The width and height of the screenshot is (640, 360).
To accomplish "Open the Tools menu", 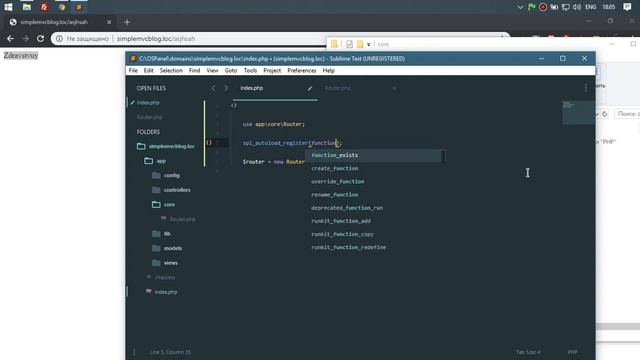I will 250,71.
